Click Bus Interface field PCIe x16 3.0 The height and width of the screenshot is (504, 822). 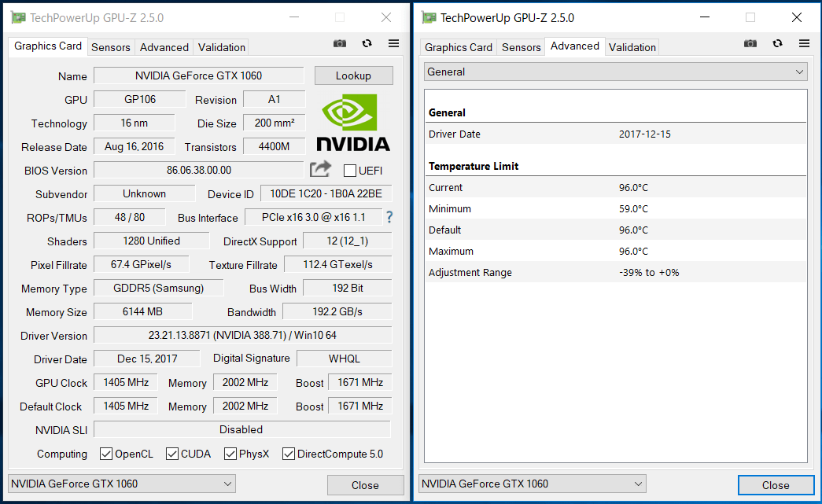click(x=314, y=217)
